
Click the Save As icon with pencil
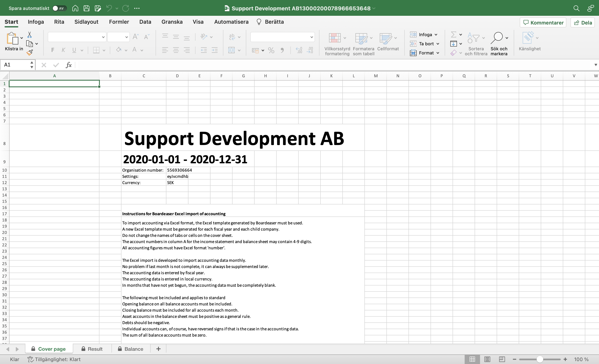(x=98, y=8)
